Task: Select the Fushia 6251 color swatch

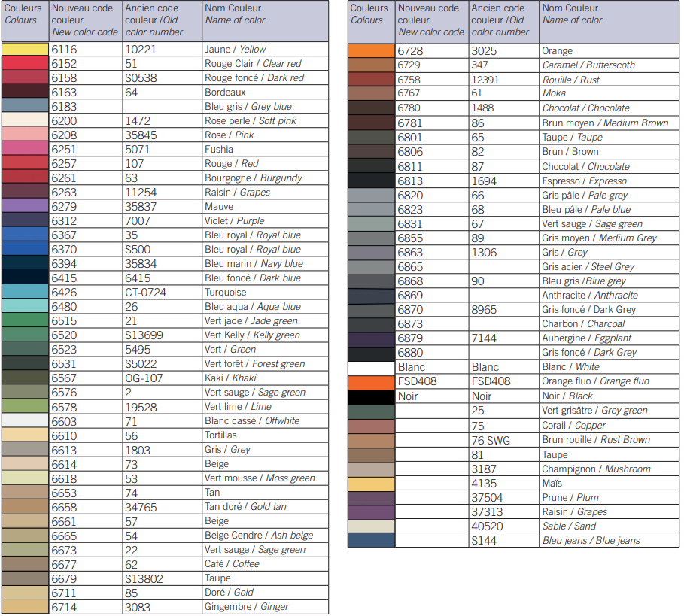Action: [25, 149]
